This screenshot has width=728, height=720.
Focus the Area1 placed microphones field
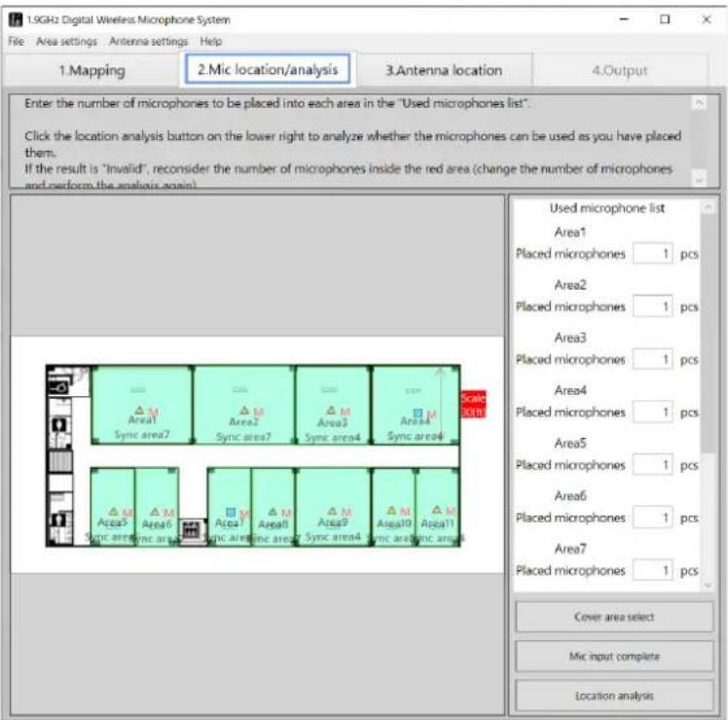click(x=652, y=254)
